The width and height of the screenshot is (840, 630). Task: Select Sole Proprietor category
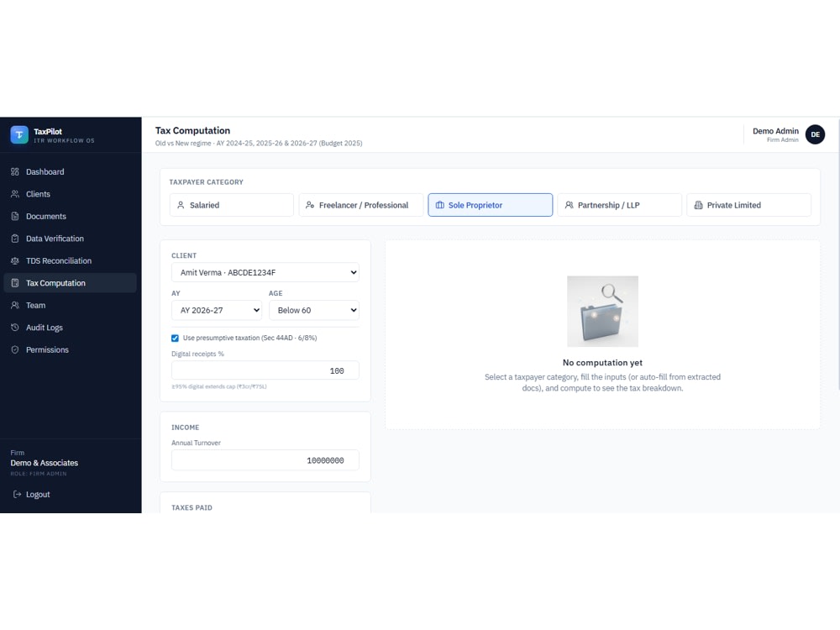coord(491,205)
